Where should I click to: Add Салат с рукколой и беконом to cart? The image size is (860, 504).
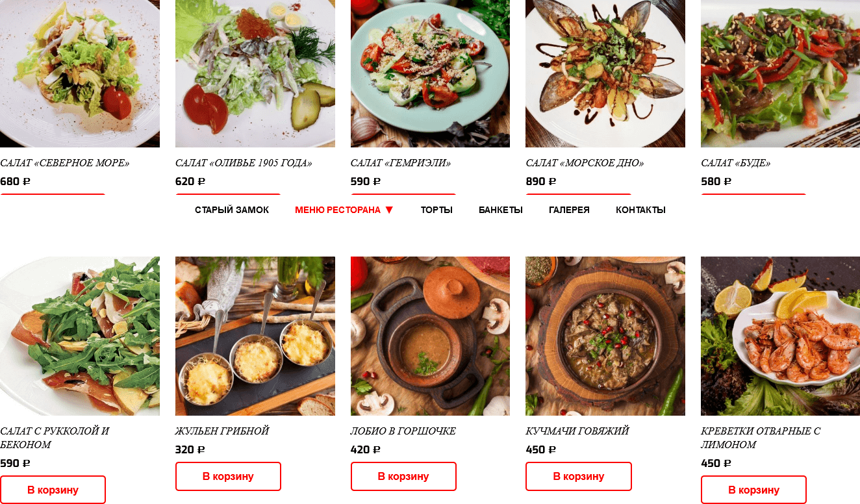tap(53, 490)
